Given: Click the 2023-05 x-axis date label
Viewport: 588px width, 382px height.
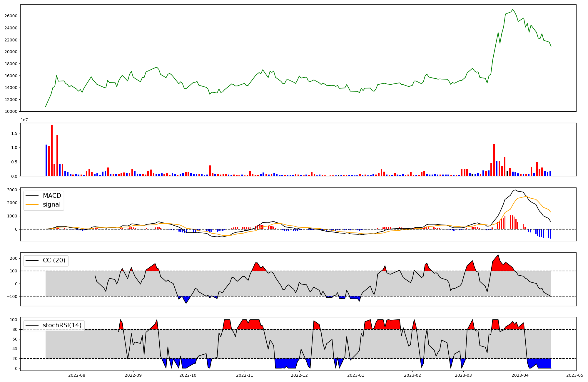Looking at the screenshot, I should (x=574, y=375).
